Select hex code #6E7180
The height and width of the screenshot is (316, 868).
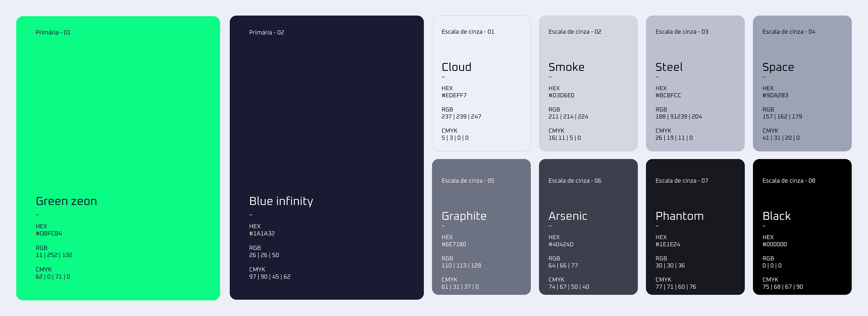pyautogui.click(x=454, y=244)
